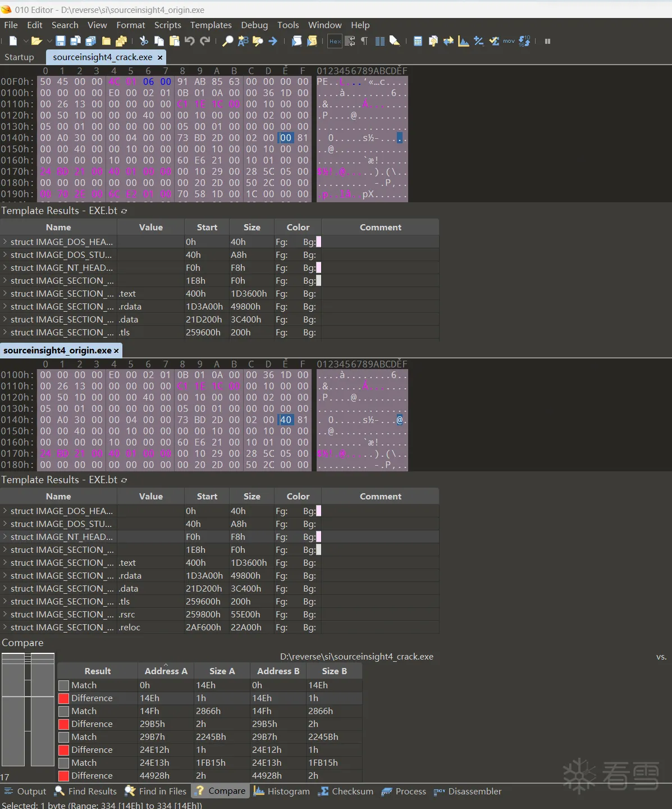Click the Histogram chart toolbar icon
Screen dimensions: 672x809
(x=464, y=41)
